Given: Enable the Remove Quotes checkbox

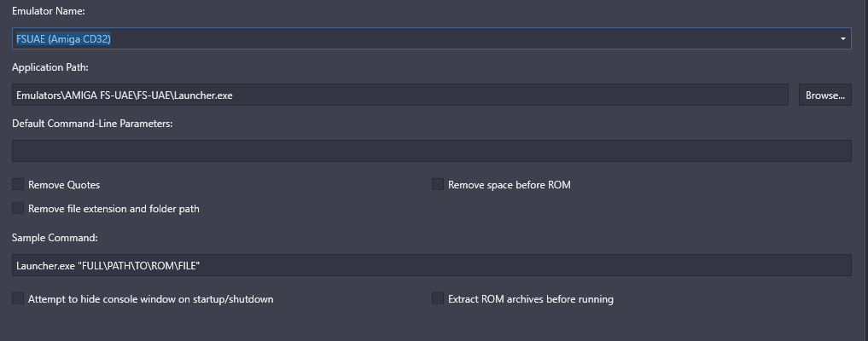Looking at the screenshot, I should [18, 185].
